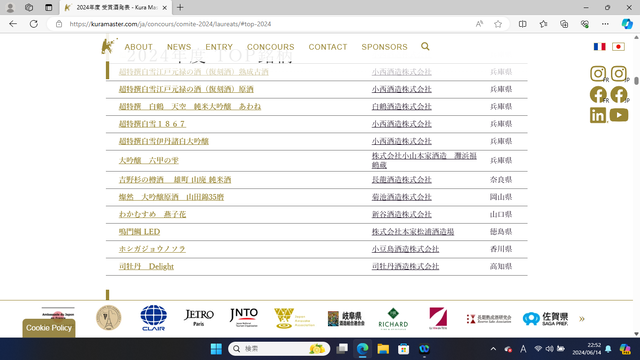This screenshot has width=640, height=360.
Task: Go back with browser back arrow
Action: pyautogui.click(x=13, y=24)
